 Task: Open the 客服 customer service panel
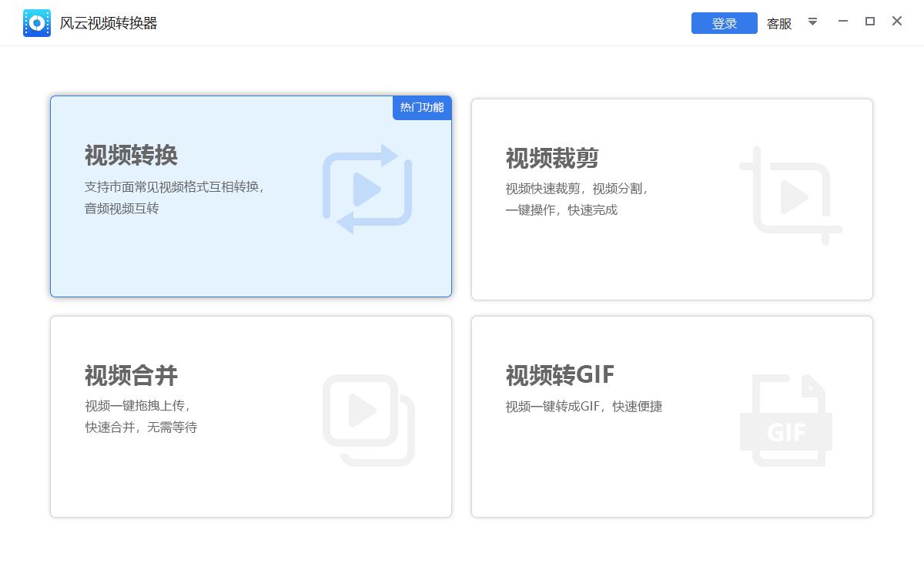tap(778, 23)
